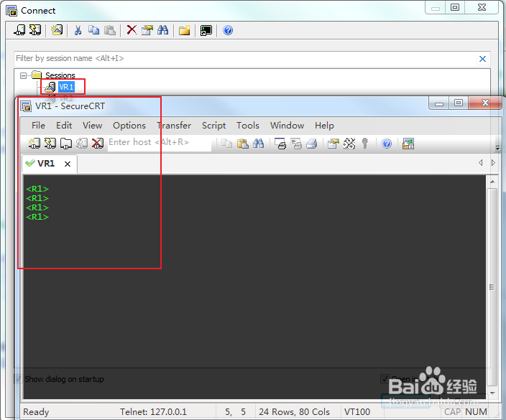The width and height of the screenshot is (506, 420).
Task: Click Connect in Tab icon in SecureCRT toolbar
Action: tap(66, 144)
